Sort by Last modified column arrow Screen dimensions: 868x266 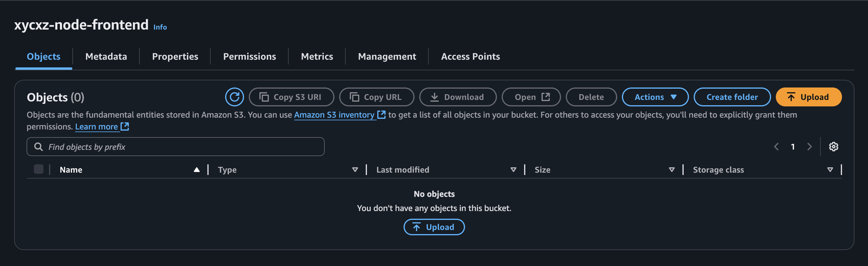[513, 170]
